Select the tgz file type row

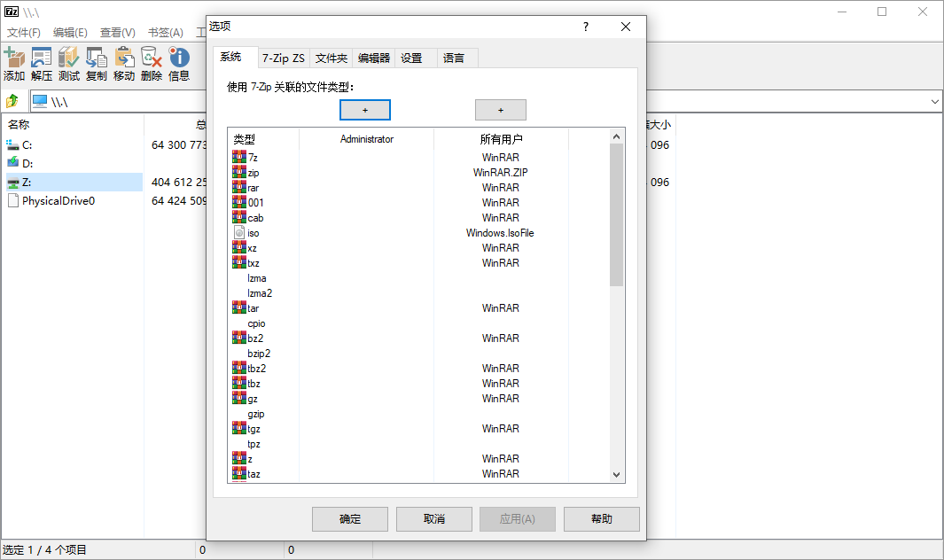(x=254, y=429)
